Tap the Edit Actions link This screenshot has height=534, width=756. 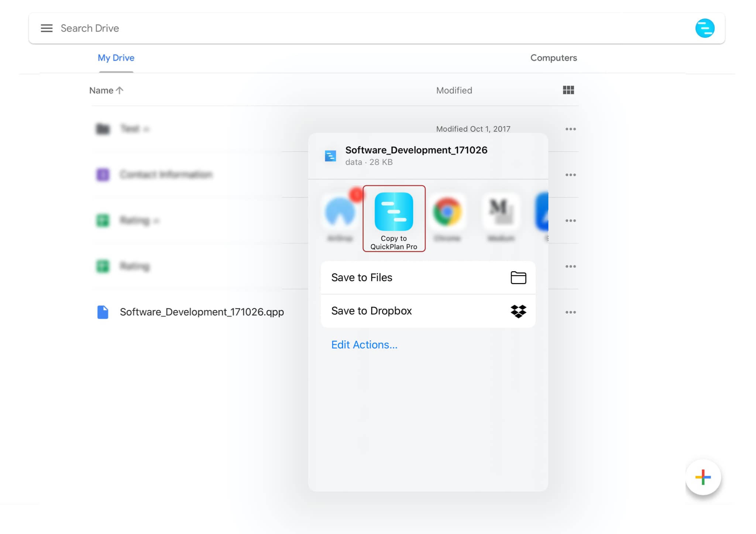click(x=364, y=345)
